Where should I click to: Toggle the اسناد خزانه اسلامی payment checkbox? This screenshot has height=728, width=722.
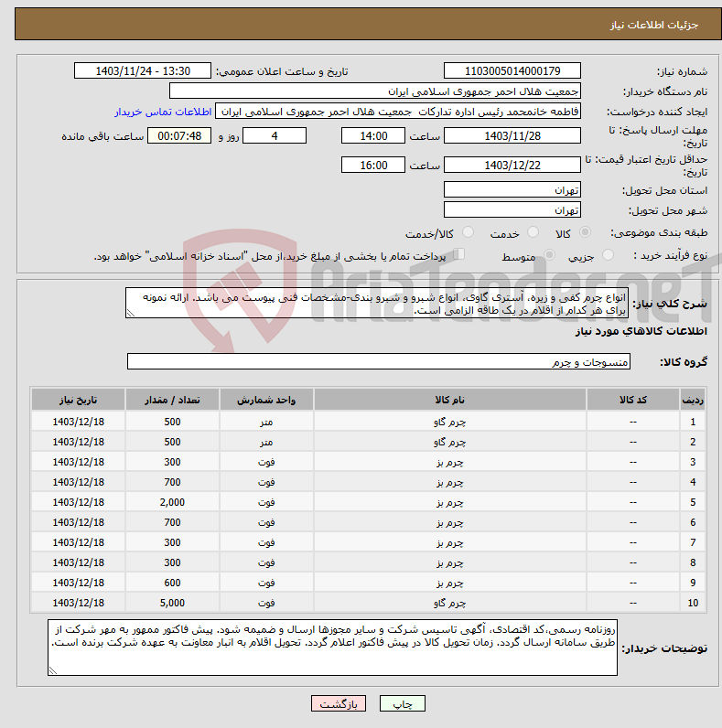click(x=459, y=254)
